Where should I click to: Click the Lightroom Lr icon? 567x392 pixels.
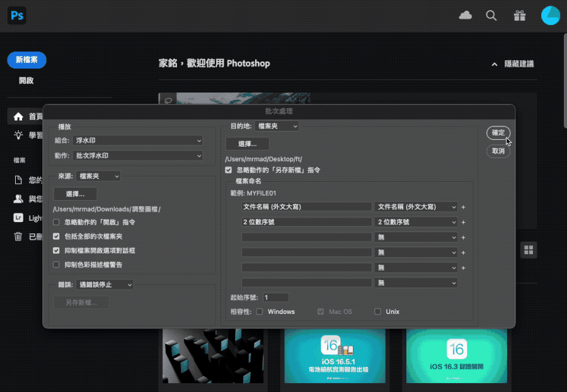18,218
